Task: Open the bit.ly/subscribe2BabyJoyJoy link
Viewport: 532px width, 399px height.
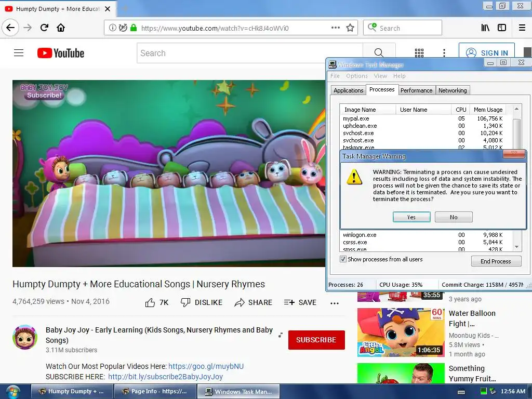Action: point(166,377)
